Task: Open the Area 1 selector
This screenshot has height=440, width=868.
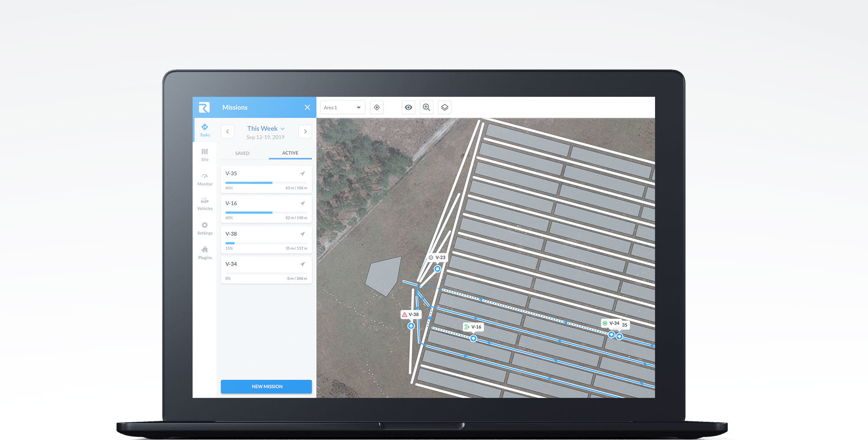Action: (342, 107)
